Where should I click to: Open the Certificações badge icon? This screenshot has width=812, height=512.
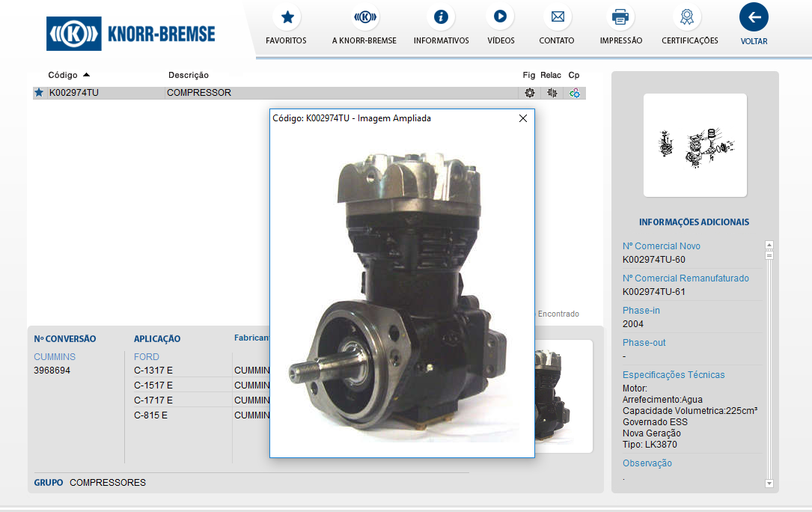tap(689, 17)
